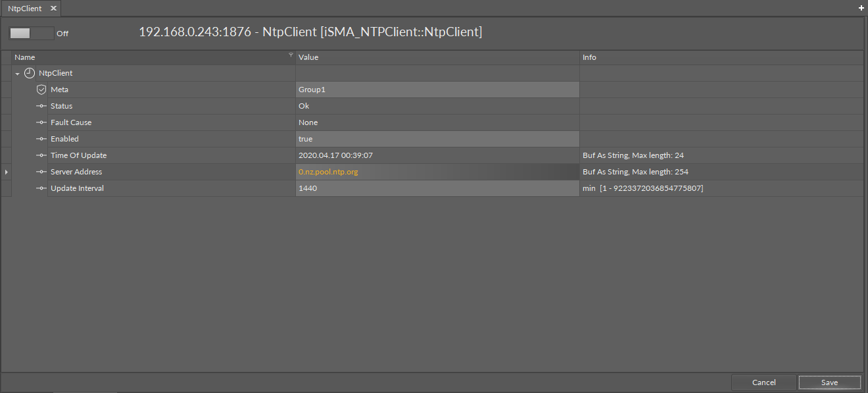868x393 pixels.
Task: Click the Server Address slot icon
Action: (41, 172)
